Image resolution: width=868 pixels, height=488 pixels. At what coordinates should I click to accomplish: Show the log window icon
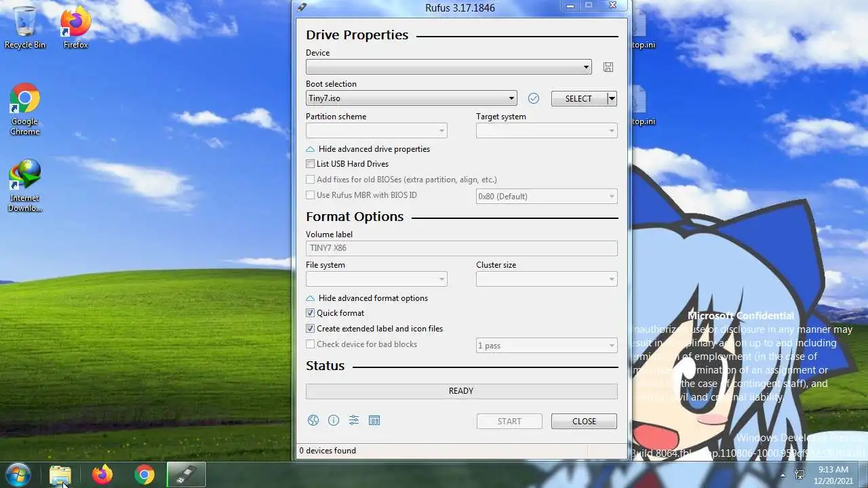[374, 420]
